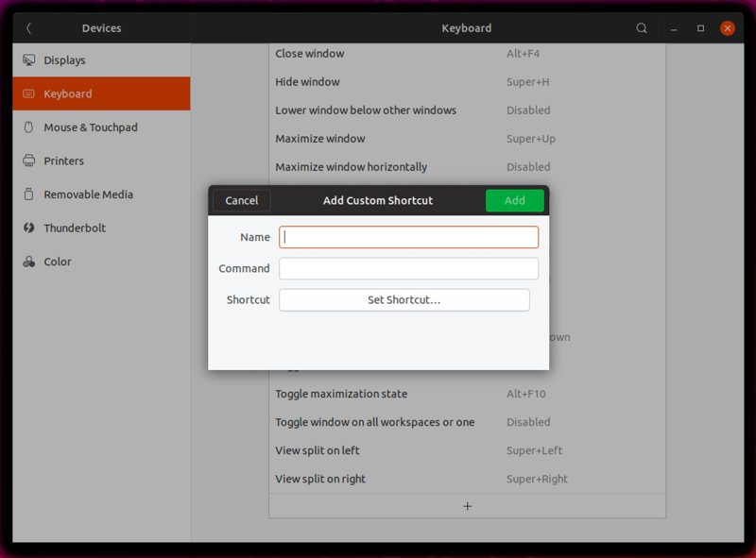The height and width of the screenshot is (558, 756).
Task: Click the Color palette icon in sidebar
Action: [31, 262]
